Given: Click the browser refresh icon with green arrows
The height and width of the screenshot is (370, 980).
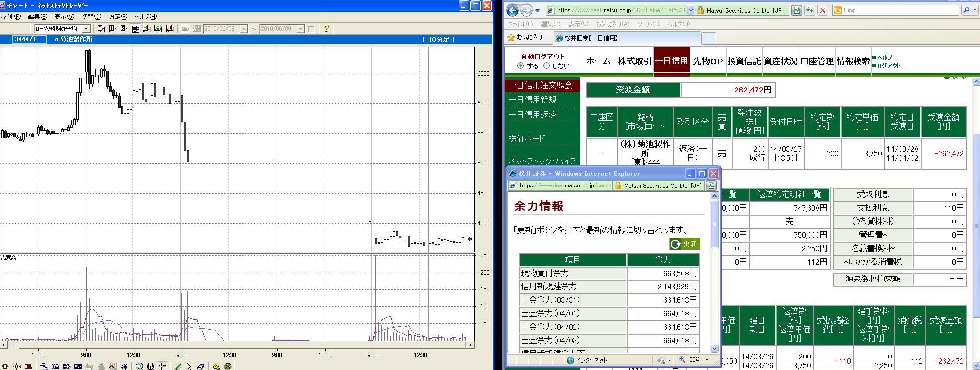Looking at the screenshot, I should (810, 10).
